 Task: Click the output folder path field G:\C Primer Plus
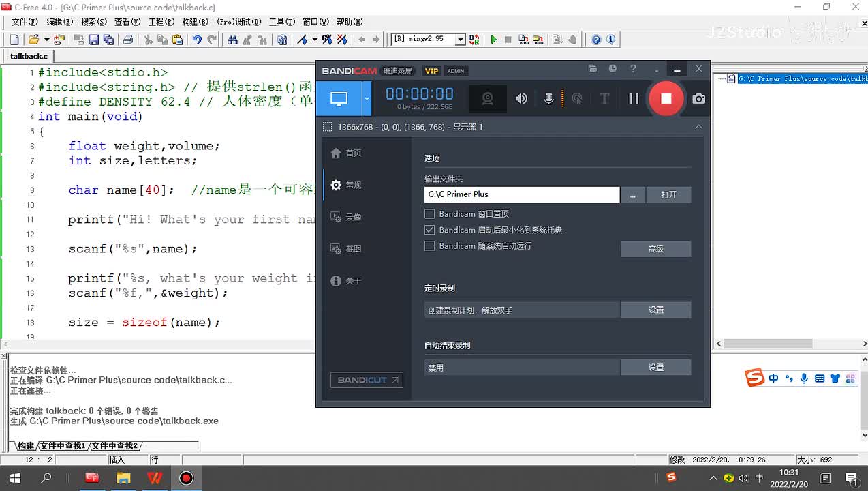[522, 194]
